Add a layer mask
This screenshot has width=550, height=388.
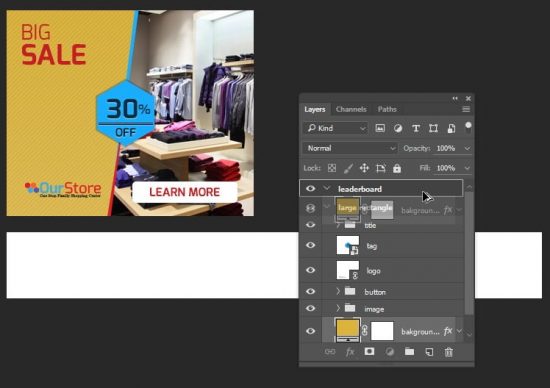[369, 352]
